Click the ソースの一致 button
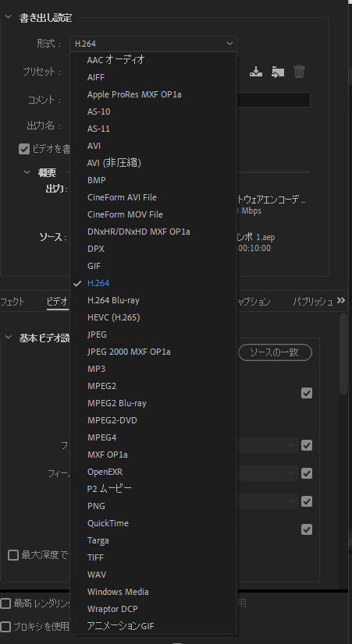352x644 pixels. [275, 352]
